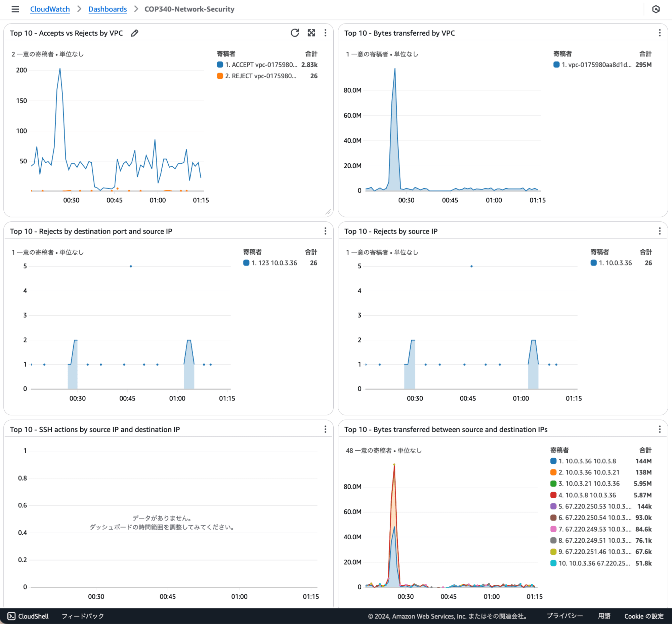This screenshot has width=672, height=624.
Task: Open actions menu for Accepts vs Rejects by VPC
Action: point(325,33)
